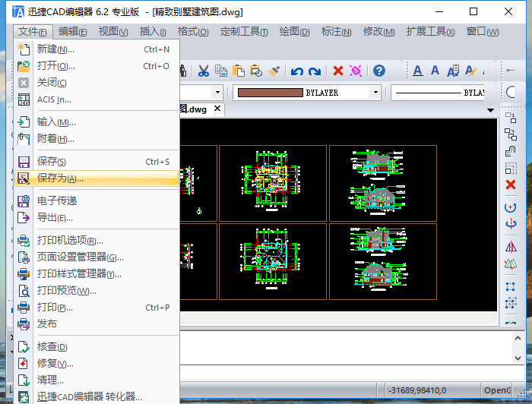Click the pink purge icon in toolbar
Screen dimensions: 532x404
tap(356, 71)
